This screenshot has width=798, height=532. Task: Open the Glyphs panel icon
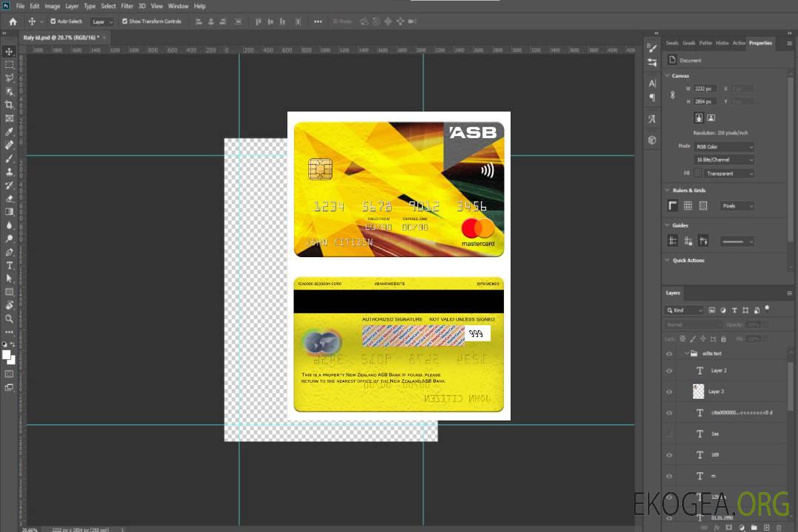[x=652, y=119]
